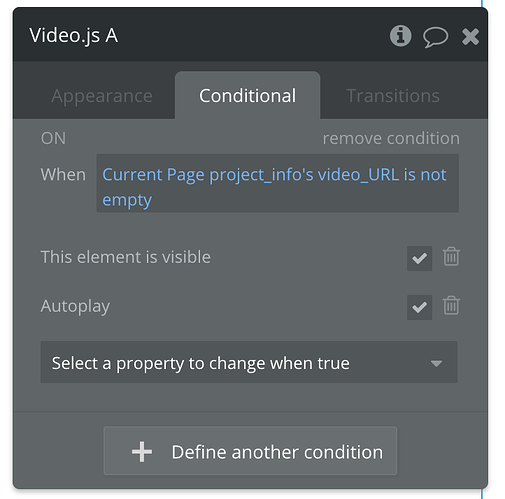The height and width of the screenshot is (499, 505).
Task: Click the 'Autoplay' property label
Action: tap(75, 306)
